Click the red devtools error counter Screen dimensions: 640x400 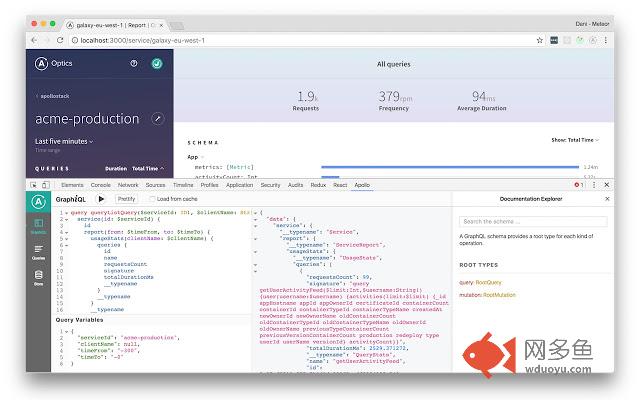coord(578,185)
